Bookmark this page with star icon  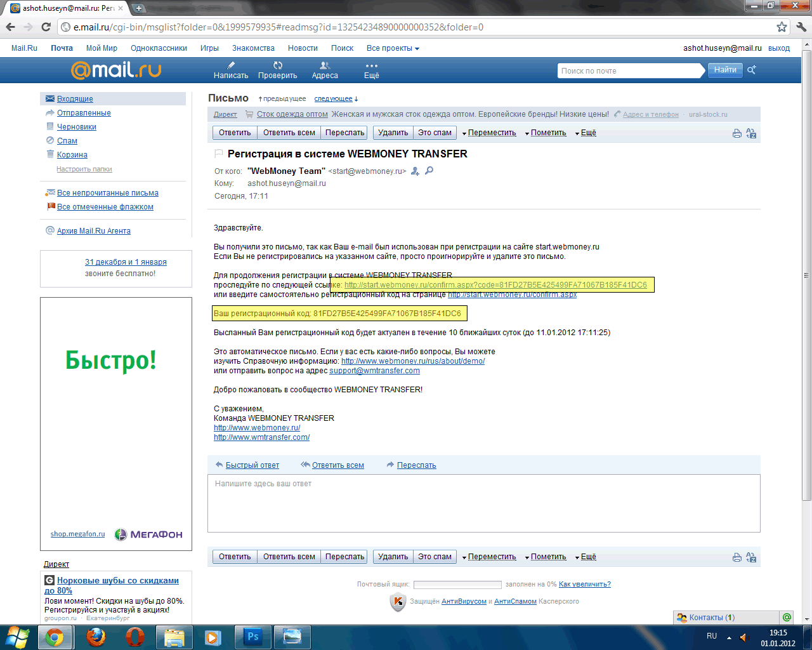[x=782, y=27]
